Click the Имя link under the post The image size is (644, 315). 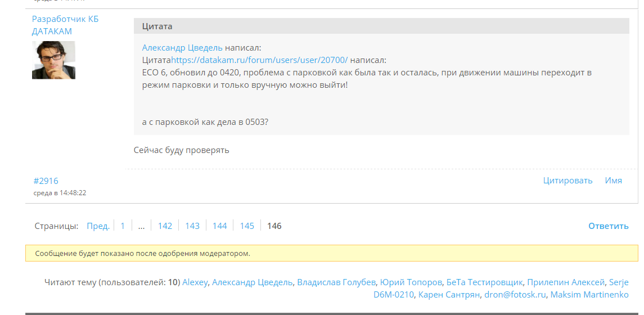[x=613, y=181]
